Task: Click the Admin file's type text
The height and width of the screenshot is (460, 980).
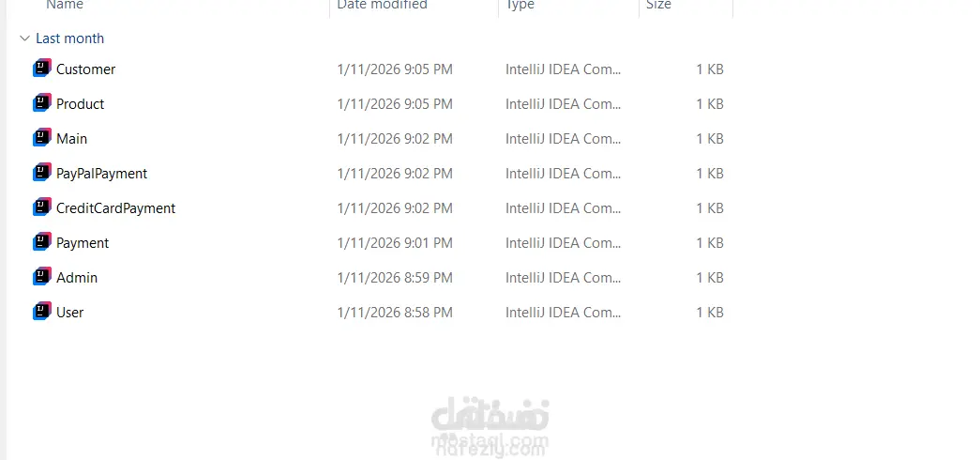Action: (x=563, y=277)
